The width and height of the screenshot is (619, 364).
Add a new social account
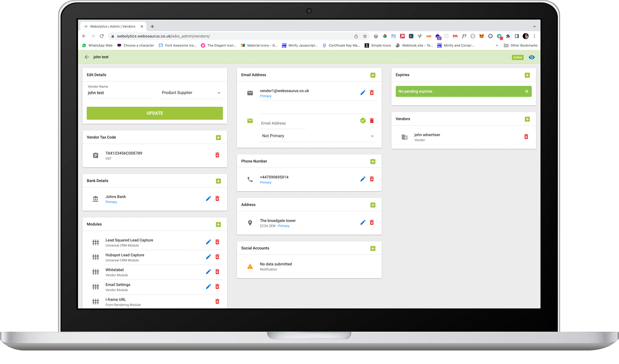(x=373, y=248)
